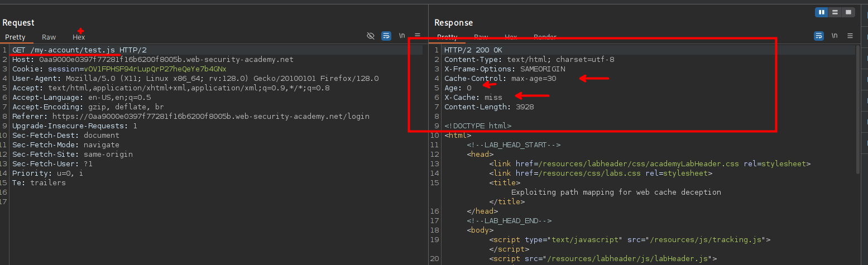Open Response panel hamburger options menu
Screen dimensions: 868x265
850,36
